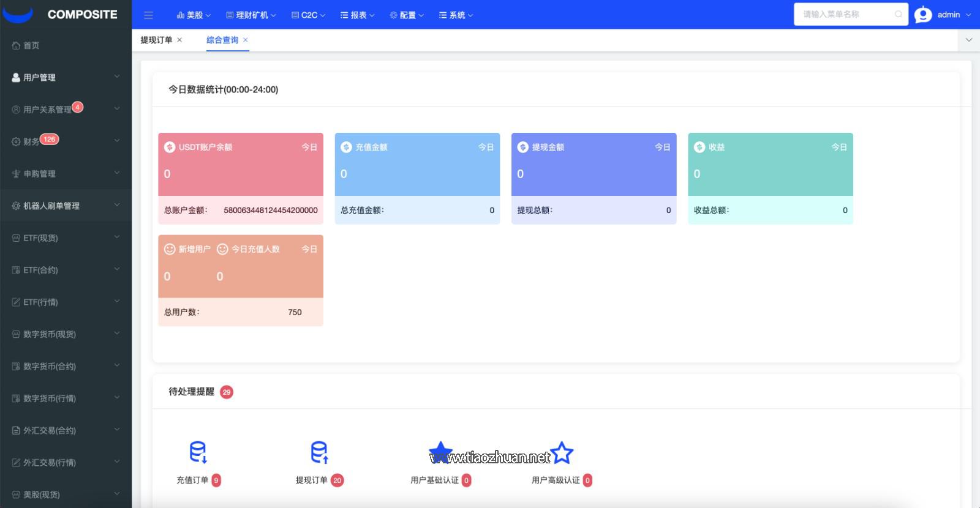Click the admin avatar icon
This screenshot has width=980, height=508.
click(923, 15)
